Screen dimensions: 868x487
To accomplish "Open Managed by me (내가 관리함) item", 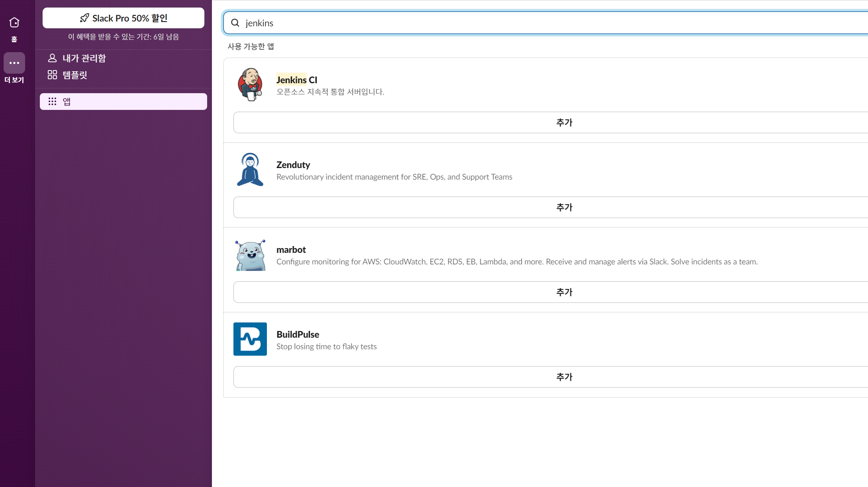I will (84, 58).
